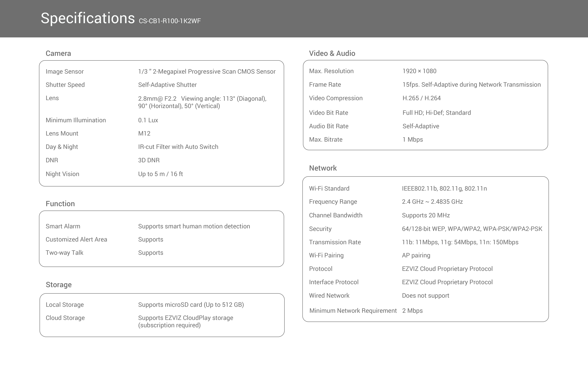Select the M12 value
Screen dimensions: 588x368
(144, 133)
